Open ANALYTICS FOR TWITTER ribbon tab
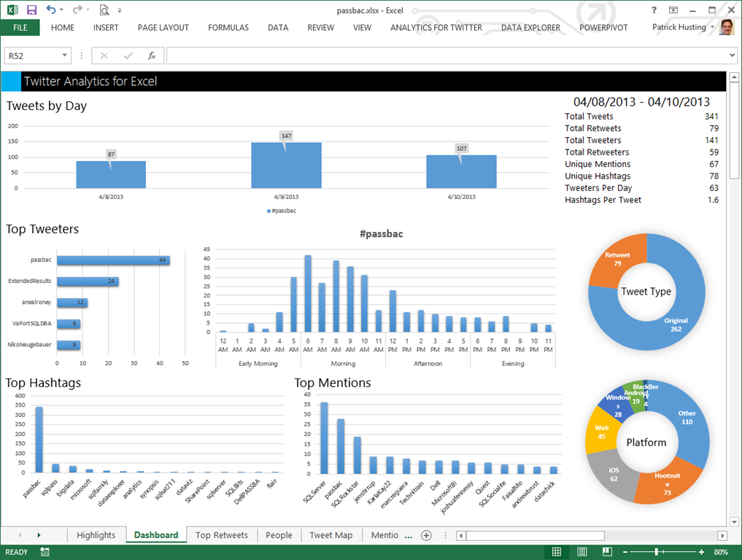The width and height of the screenshot is (742, 560). click(436, 28)
